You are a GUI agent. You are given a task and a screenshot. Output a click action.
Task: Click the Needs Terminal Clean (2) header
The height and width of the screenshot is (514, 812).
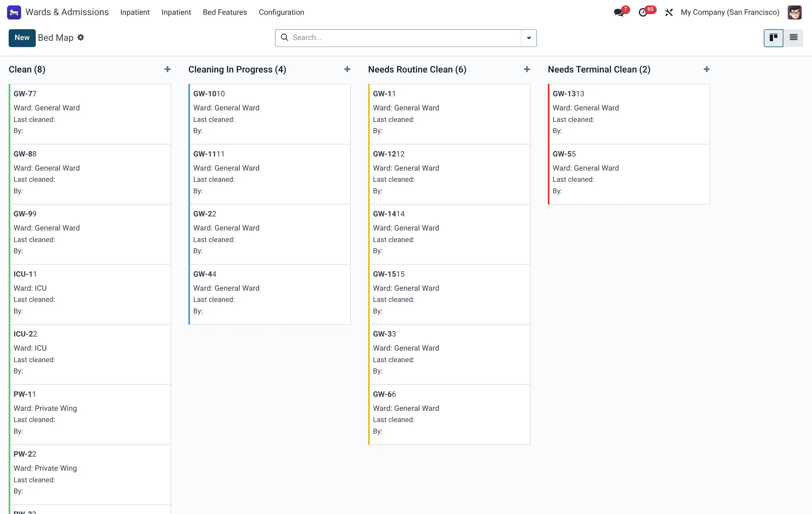(x=599, y=69)
